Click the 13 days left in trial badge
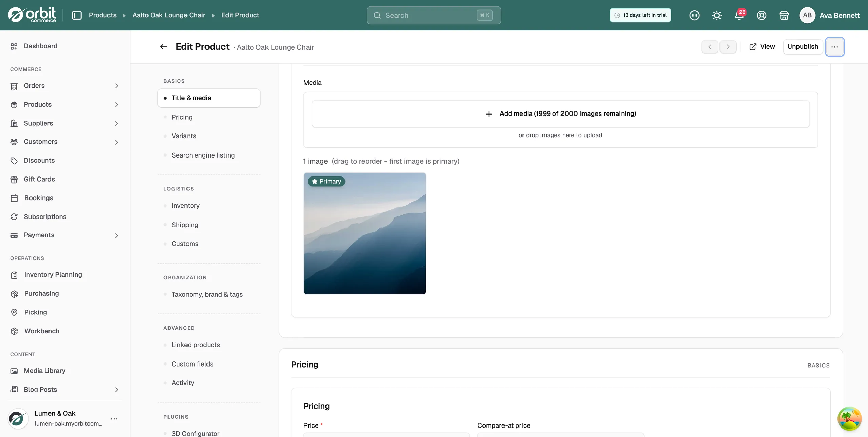 [x=640, y=15]
